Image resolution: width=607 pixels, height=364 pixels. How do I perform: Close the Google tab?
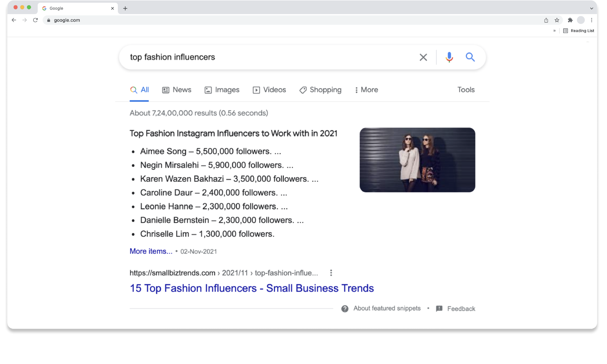(x=112, y=8)
